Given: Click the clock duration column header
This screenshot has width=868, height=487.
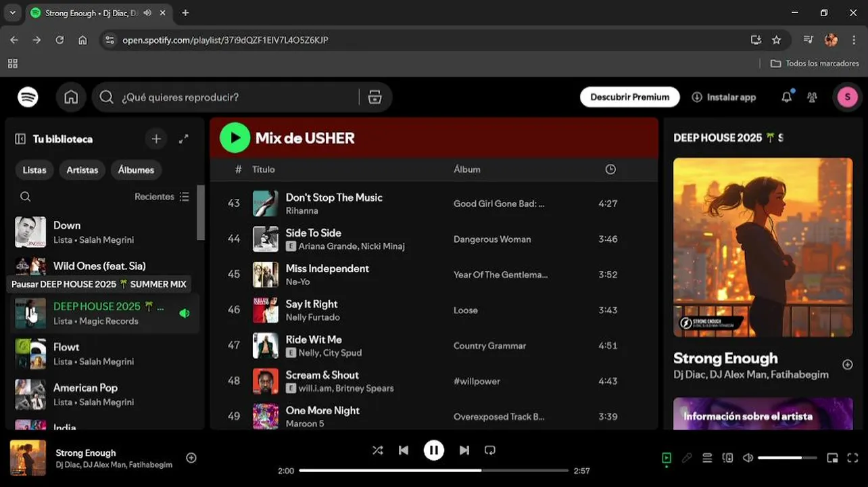Looking at the screenshot, I should click(610, 169).
